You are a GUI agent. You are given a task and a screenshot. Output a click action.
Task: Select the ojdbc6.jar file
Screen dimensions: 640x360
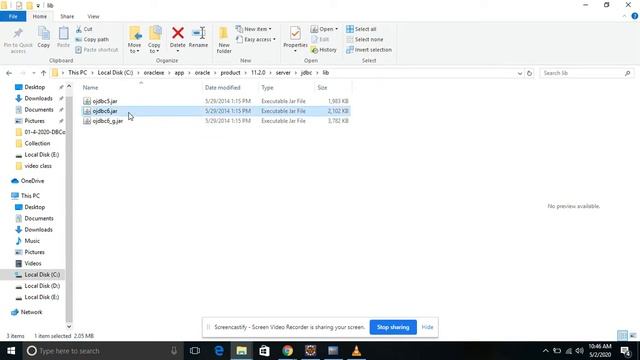(105, 111)
